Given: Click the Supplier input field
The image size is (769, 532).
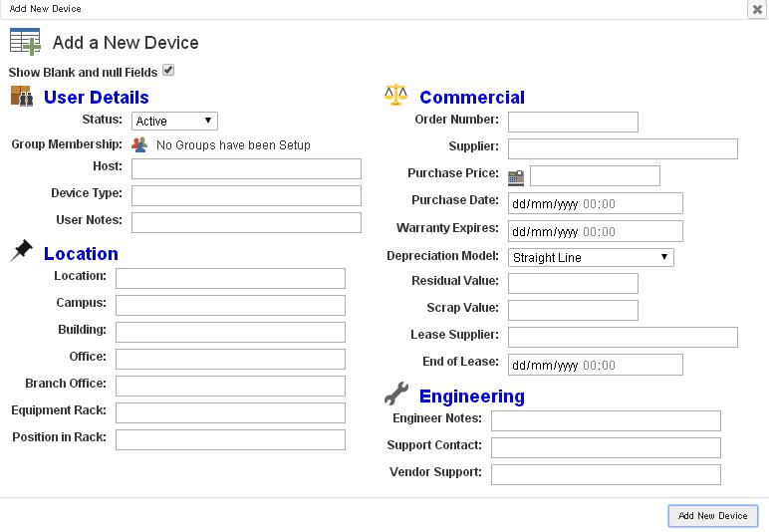Looking at the screenshot, I should [x=623, y=149].
